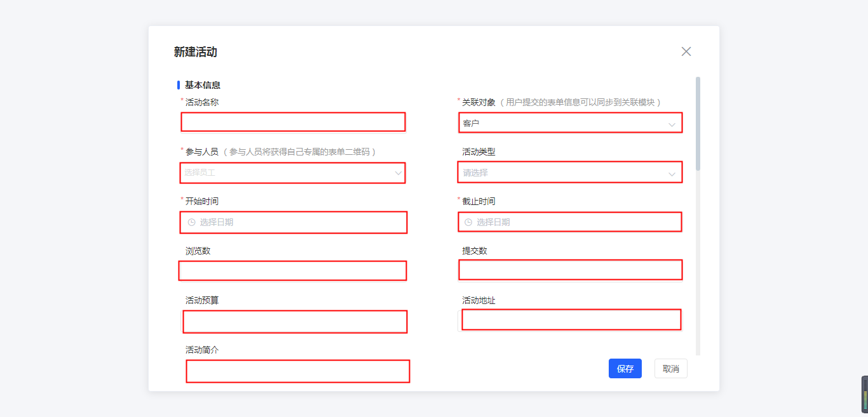This screenshot has height=417, width=868.
Task: Close the 新建活动 dialog with X
Action: [686, 51]
